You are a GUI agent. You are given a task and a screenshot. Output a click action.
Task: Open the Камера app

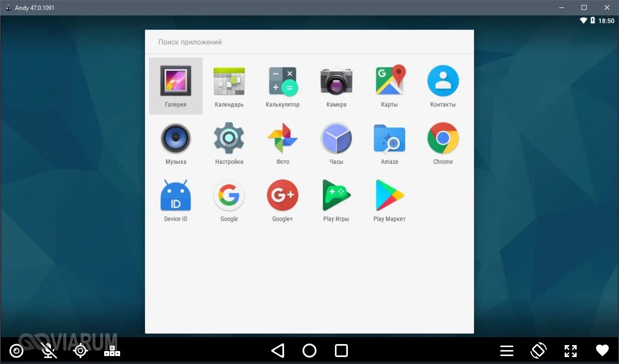(336, 86)
